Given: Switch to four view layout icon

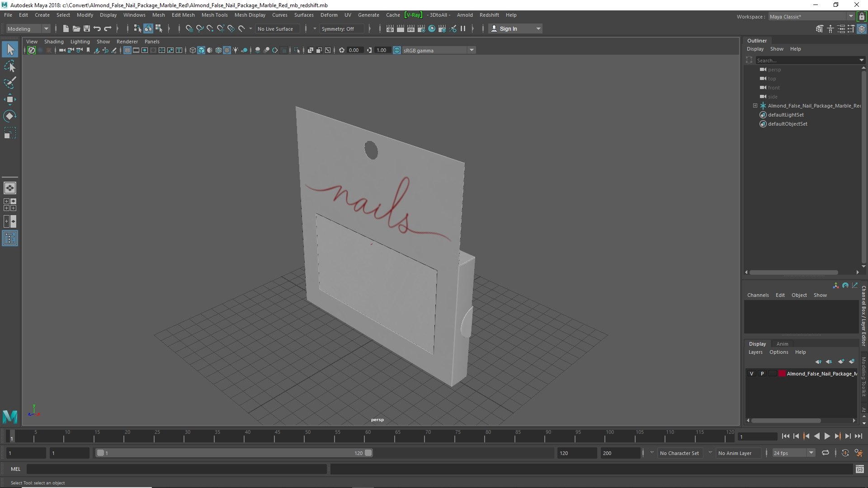Looking at the screenshot, I should coord(10,205).
